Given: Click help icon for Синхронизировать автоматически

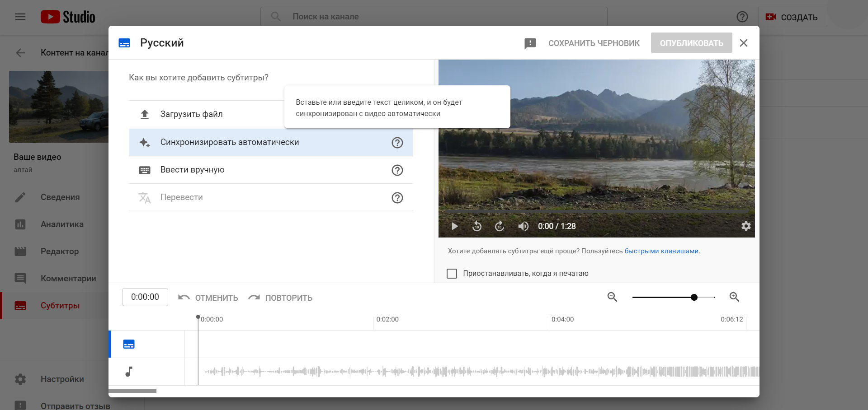Looking at the screenshot, I should 397,143.
